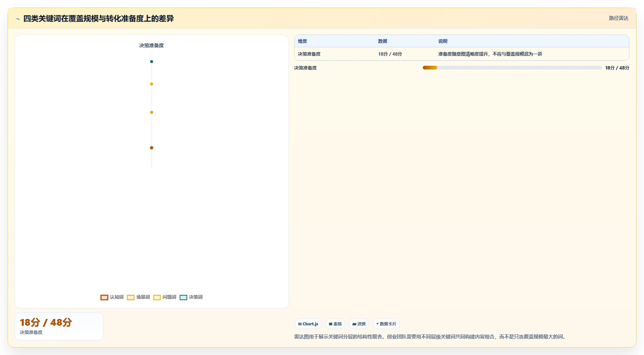This screenshot has height=355, width=644.
Task: Click the 决策准备度 radar axis label
Action: click(151, 45)
